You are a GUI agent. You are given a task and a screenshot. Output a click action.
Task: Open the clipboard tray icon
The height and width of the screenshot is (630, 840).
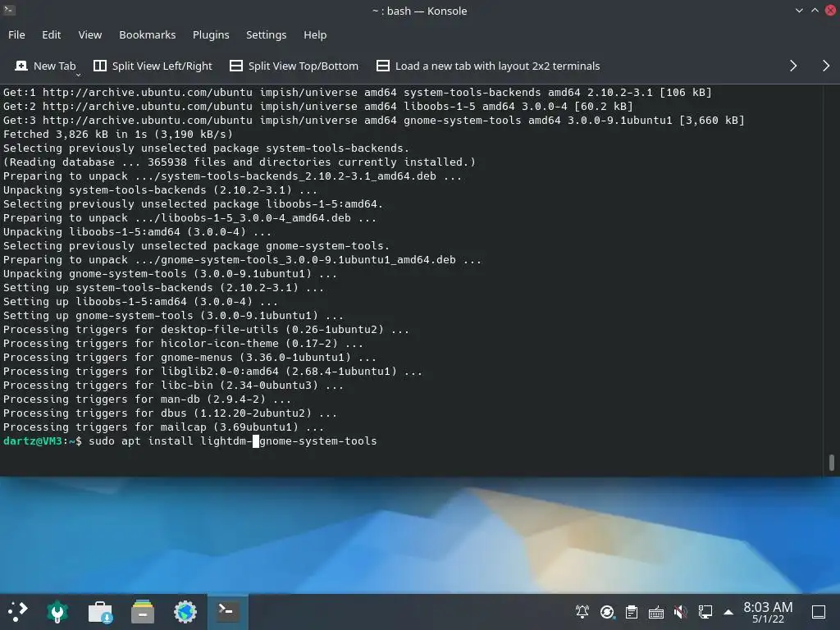(632, 612)
